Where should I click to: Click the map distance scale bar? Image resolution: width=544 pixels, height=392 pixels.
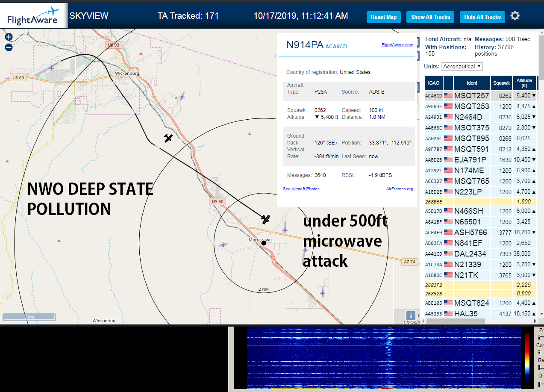point(29,317)
